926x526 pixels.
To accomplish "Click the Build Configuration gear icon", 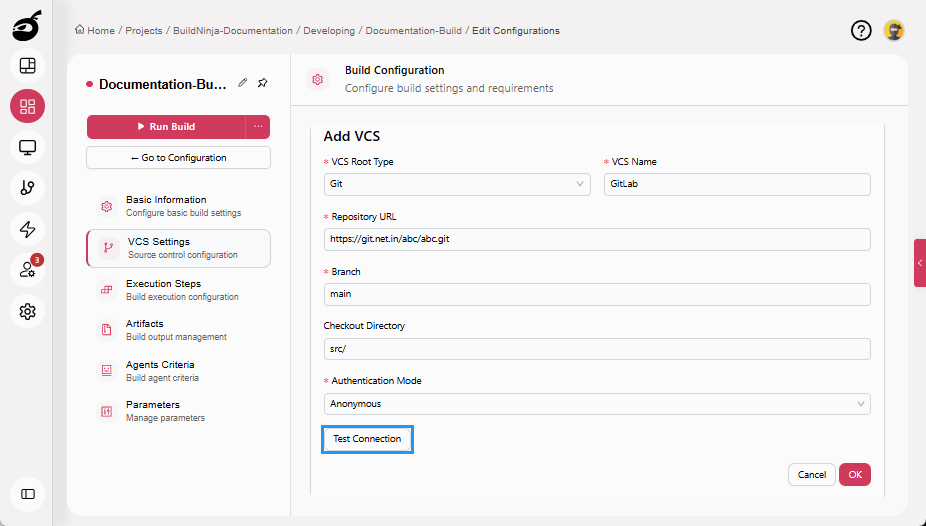I will pos(318,79).
